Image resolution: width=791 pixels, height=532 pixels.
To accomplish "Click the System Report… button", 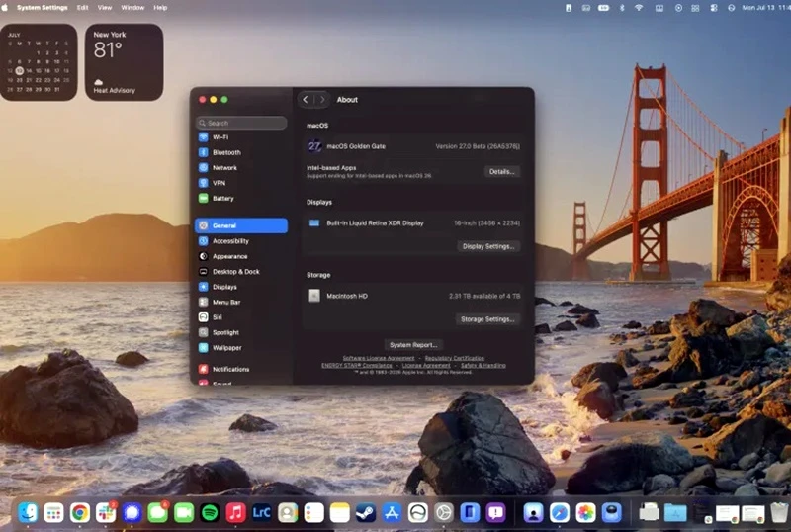I will [x=413, y=345].
